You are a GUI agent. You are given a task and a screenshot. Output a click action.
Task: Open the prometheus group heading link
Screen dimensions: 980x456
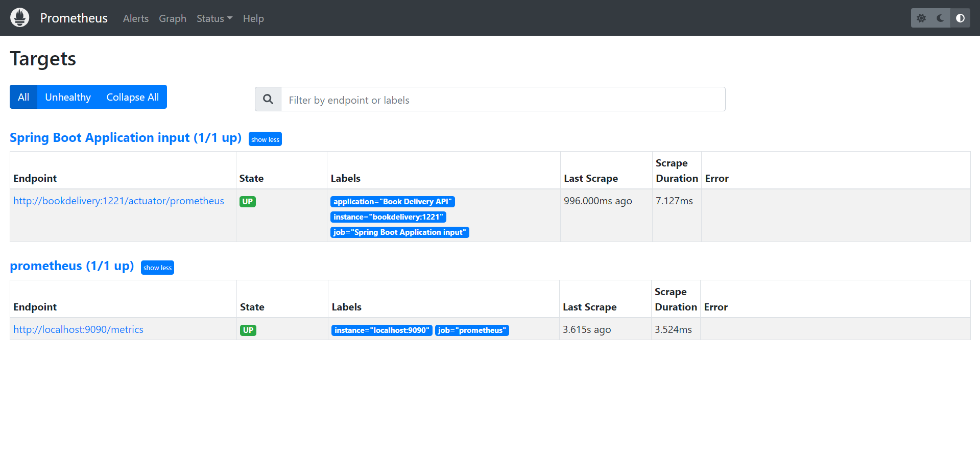pyautogui.click(x=72, y=266)
